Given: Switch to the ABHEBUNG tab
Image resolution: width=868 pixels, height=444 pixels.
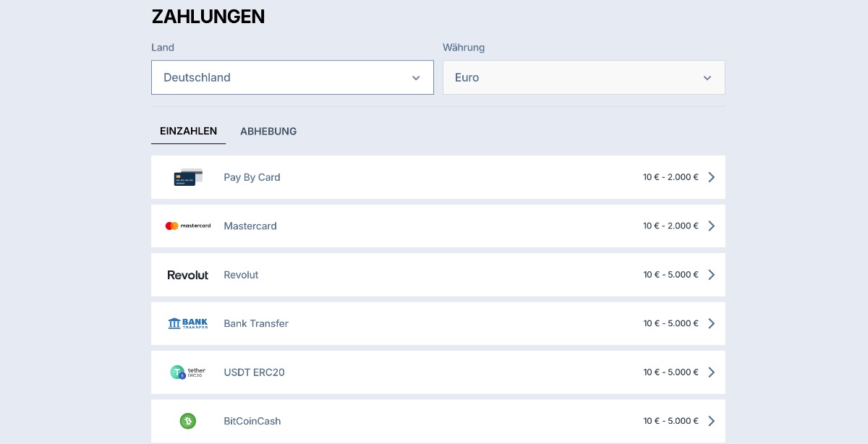Looking at the screenshot, I should click(268, 131).
